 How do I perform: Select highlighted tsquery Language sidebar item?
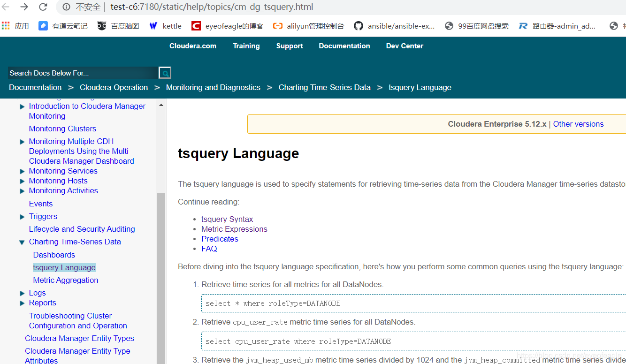pos(64,267)
